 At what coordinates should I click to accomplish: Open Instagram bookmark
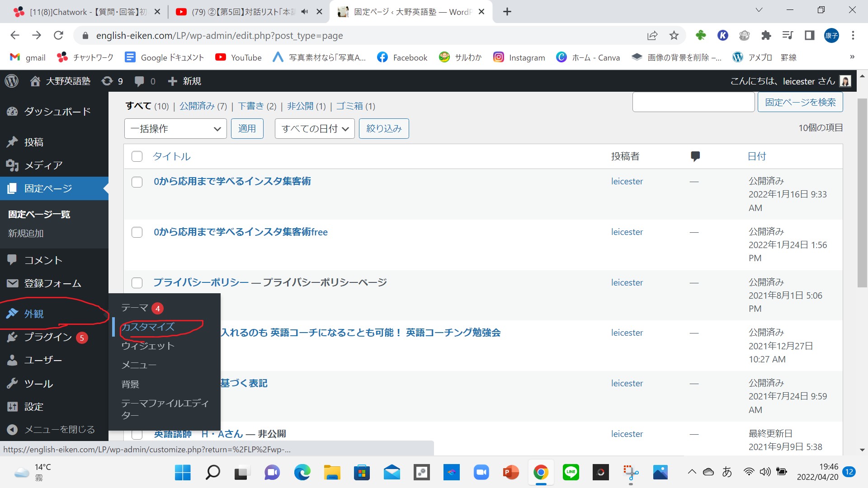[x=519, y=57]
